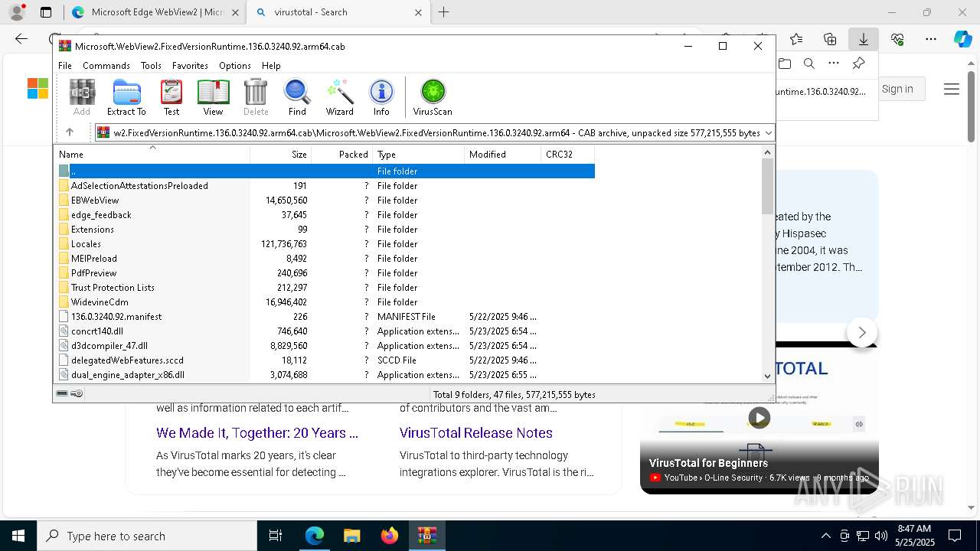Screen dimensions: 980x551
Task: Expand the archive path dropdown
Action: 768,132
